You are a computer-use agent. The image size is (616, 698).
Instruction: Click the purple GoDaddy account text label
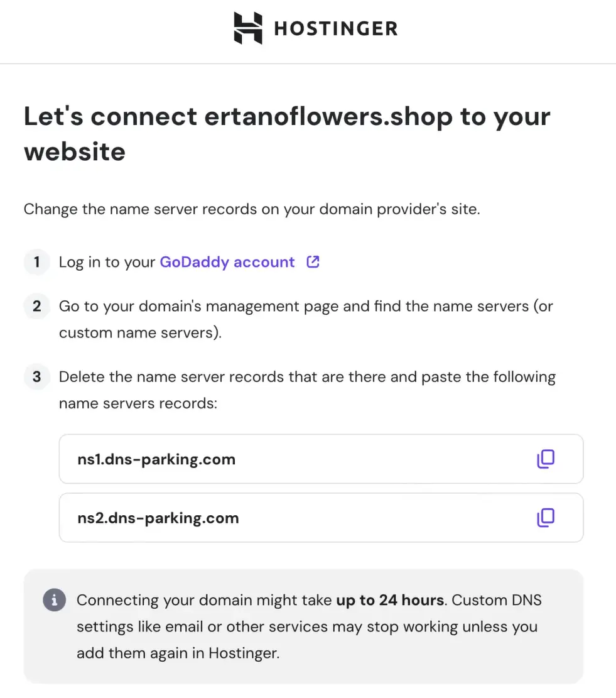(226, 262)
